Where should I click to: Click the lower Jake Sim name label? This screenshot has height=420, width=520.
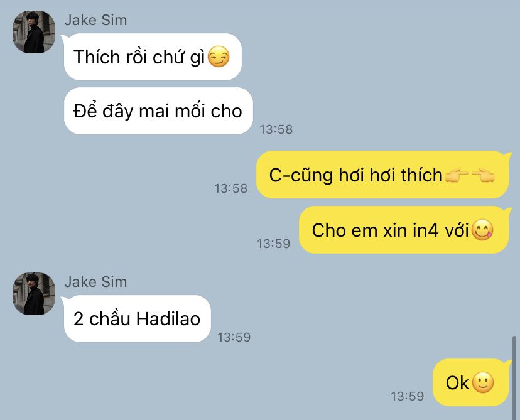tap(95, 282)
